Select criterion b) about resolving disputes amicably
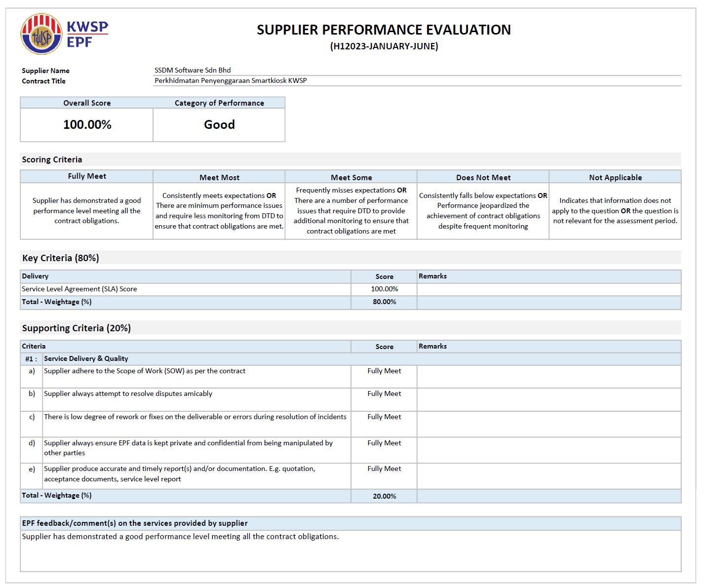The height and width of the screenshot is (588, 705). pyautogui.click(x=128, y=393)
